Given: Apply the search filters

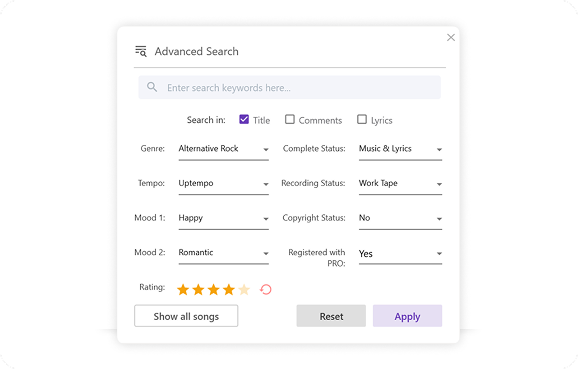Looking at the screenshot, I should (x=407, y=316).
